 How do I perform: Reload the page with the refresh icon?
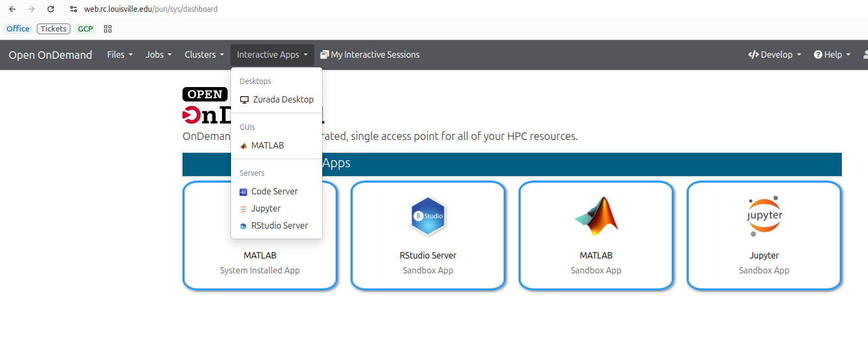point(51,9)
